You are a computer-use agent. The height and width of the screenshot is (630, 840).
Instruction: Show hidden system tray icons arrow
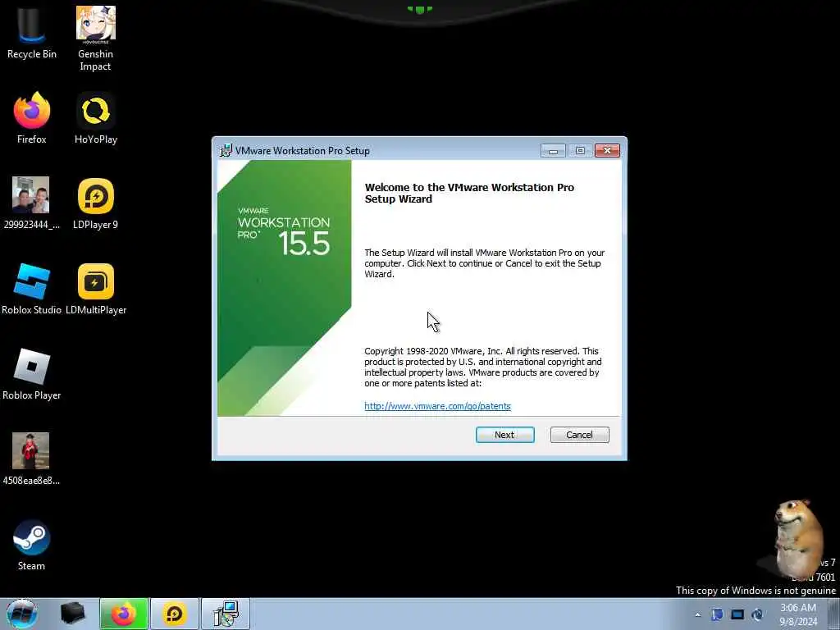click(697, 614)
